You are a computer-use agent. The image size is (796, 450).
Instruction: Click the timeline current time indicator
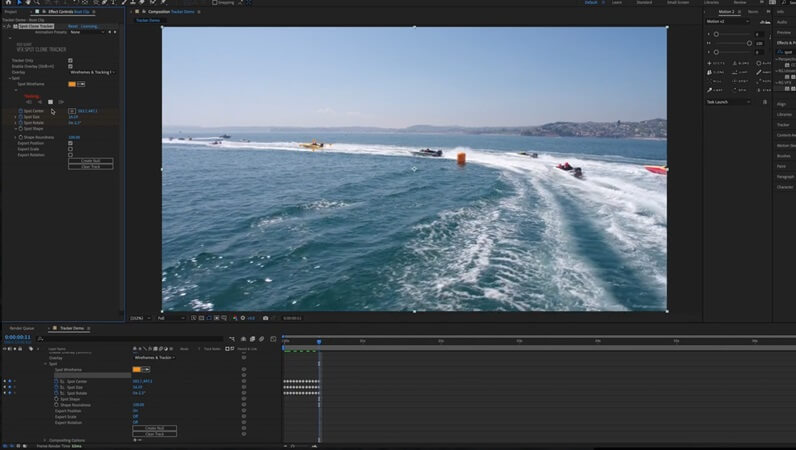point(319,342)
